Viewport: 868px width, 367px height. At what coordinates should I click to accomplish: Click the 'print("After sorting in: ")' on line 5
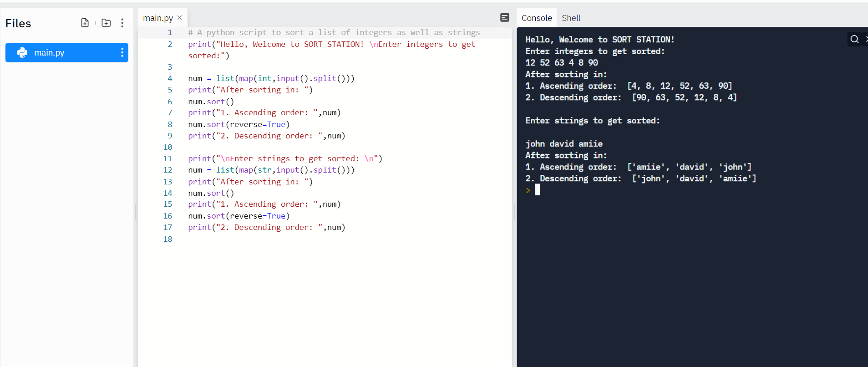pyautogui.click(x=250, y=90)
